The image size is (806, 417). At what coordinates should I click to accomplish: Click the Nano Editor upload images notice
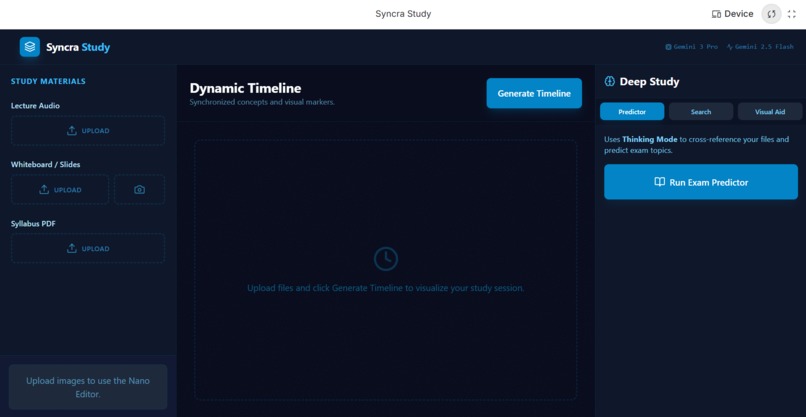coord(88,387)
